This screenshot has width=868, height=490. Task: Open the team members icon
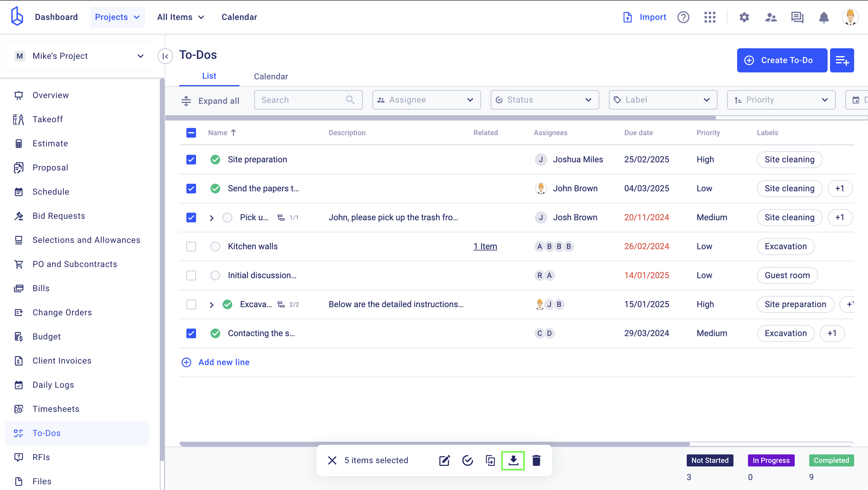[x=771, y=17]
